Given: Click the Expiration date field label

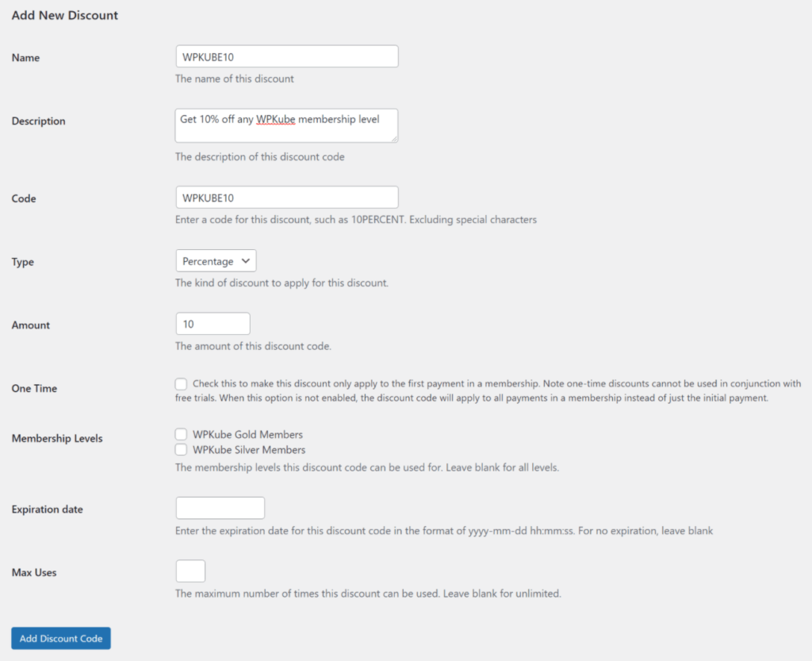Looking at the screenshot, I should 48,509.
